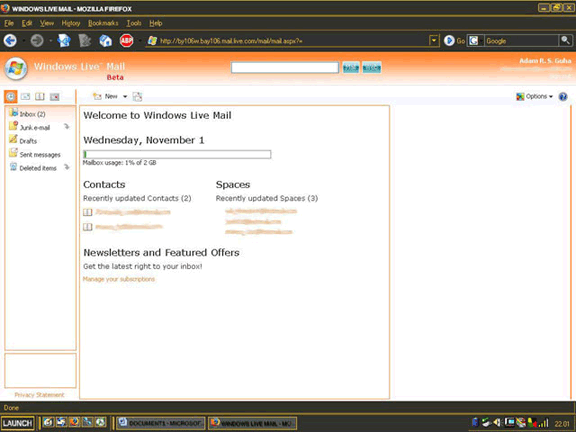The width and height of the screenshot is (576, 432).
Task: Open the File menu
Action: click(x=9, y=23)
